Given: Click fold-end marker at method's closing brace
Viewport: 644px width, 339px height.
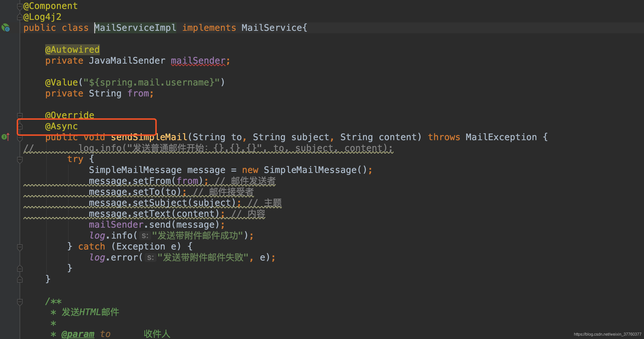Looking at the screenshot, I should point(20,279).
